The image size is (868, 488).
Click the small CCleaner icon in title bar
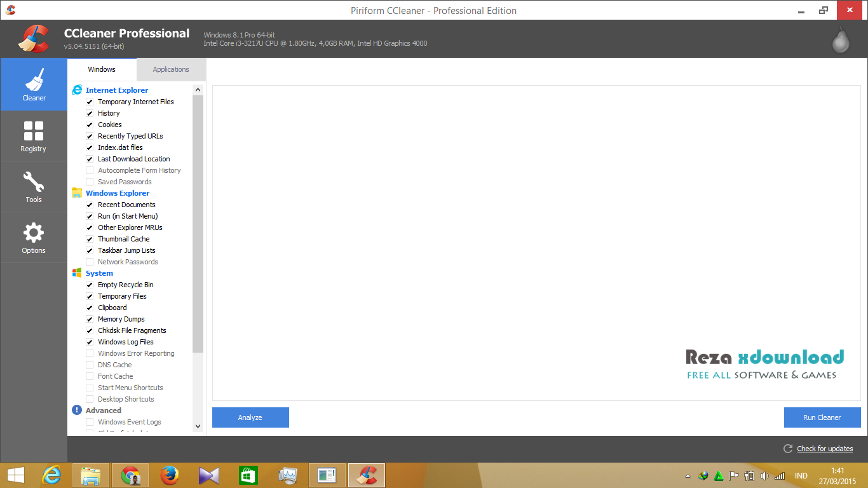10,10
